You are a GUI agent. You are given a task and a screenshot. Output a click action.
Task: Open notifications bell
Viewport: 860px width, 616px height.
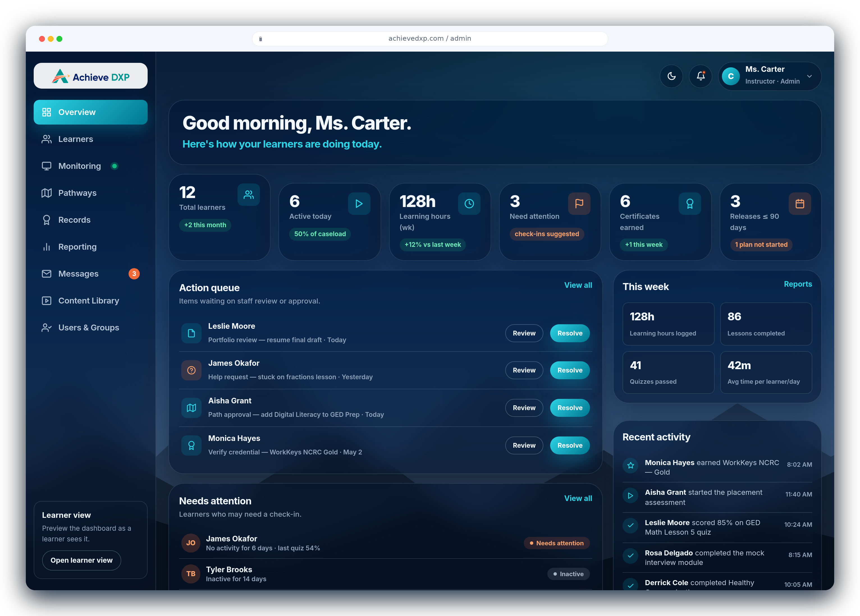coord(700,76)
